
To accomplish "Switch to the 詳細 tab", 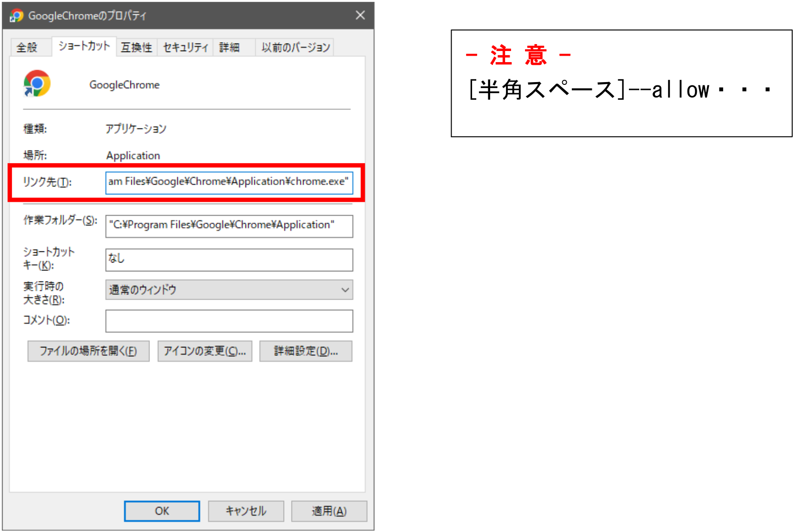I will 229,47.
